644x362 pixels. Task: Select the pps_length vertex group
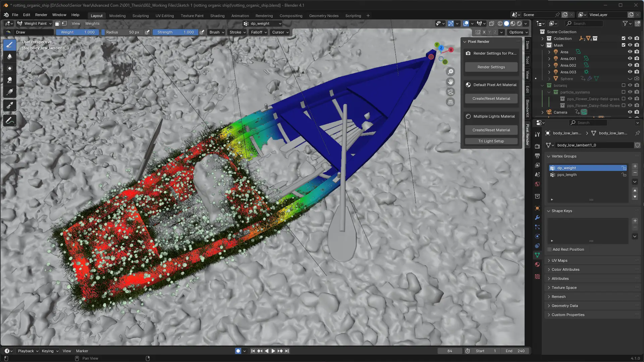point(567,175)
